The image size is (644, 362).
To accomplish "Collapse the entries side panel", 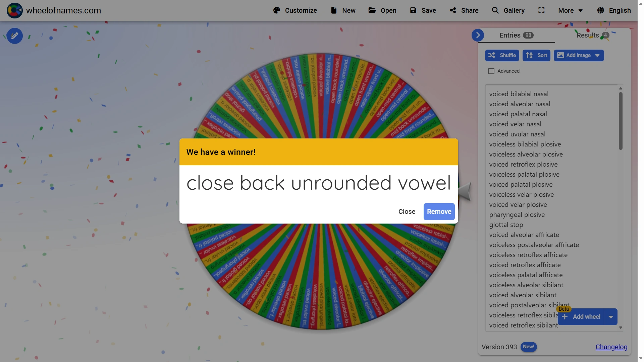I will click(x=478, y=35).
